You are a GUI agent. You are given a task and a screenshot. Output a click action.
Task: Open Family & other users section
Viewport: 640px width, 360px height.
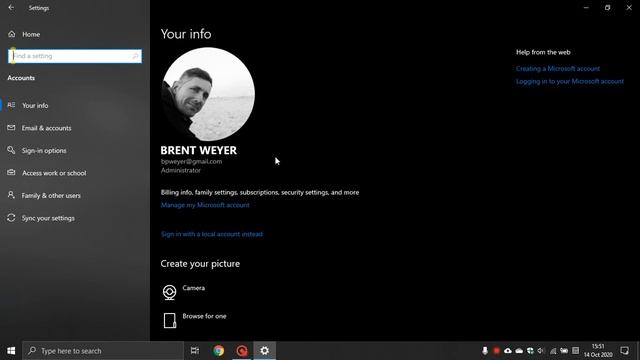(x=51, y=196)
